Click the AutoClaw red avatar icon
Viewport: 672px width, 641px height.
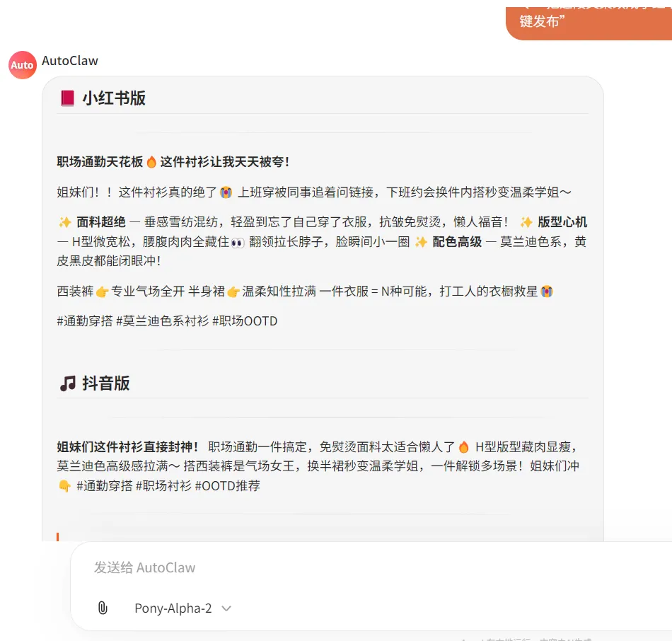[23, 65]
